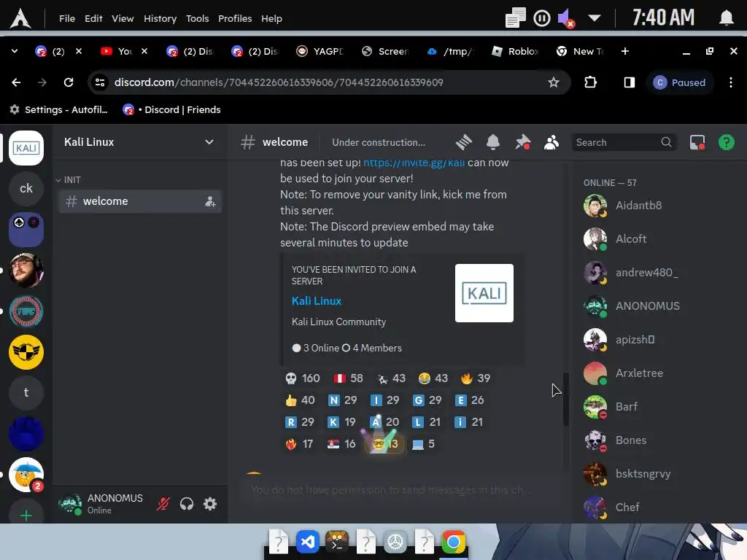Click the KALI invite thumbnail

pyautogui.click(x=484, y=293)
